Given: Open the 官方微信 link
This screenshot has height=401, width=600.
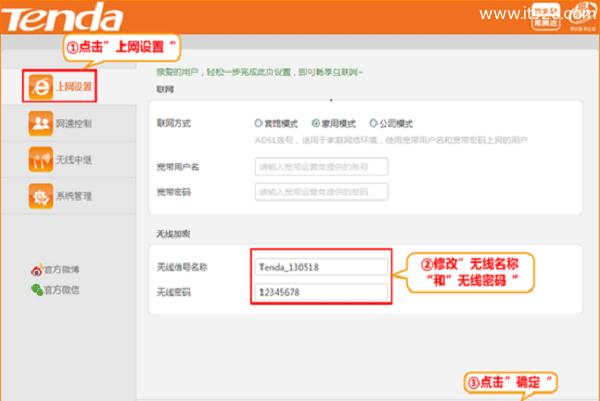Looking at the screenshot, I should coord(62,290).
